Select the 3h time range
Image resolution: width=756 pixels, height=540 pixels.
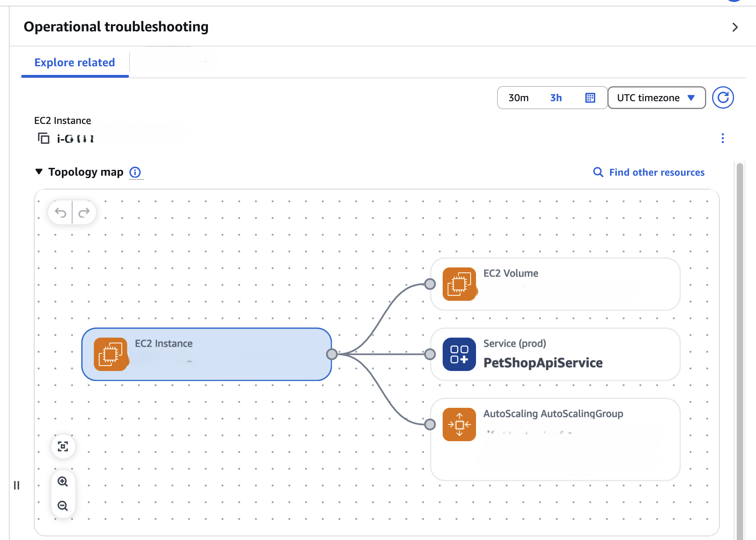[556, 98]
